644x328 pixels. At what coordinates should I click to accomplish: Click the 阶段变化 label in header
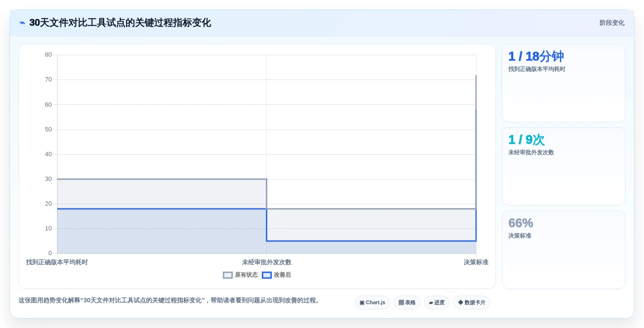pos(612,23)
